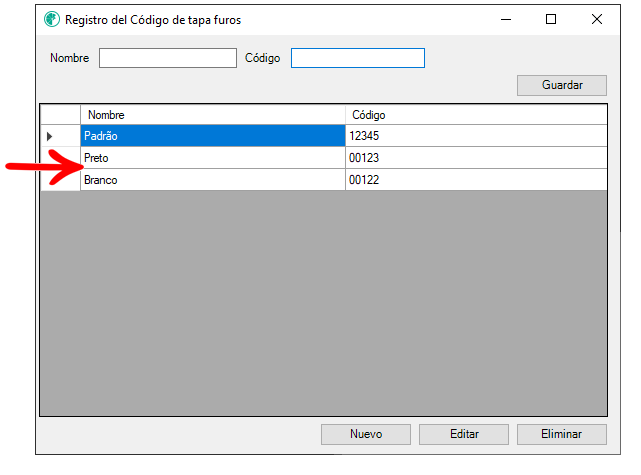Select the code cell 00123

(476, 158)
